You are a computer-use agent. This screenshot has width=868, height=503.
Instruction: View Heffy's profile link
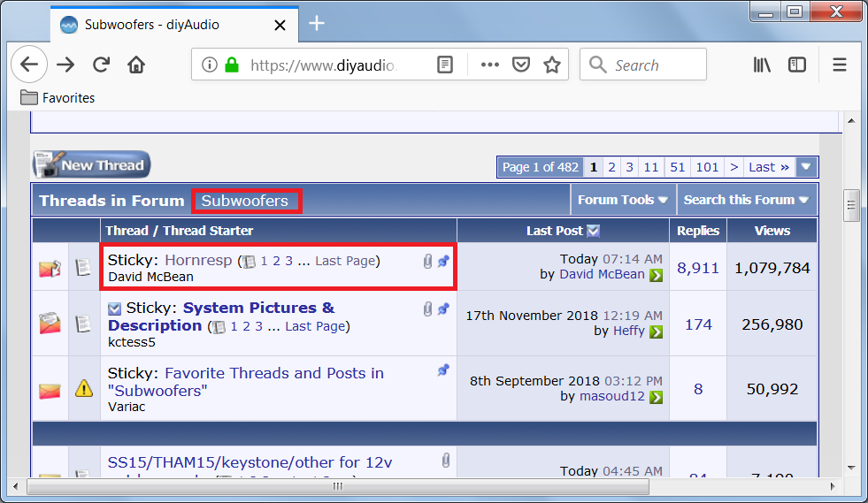[x=629, y=331]
